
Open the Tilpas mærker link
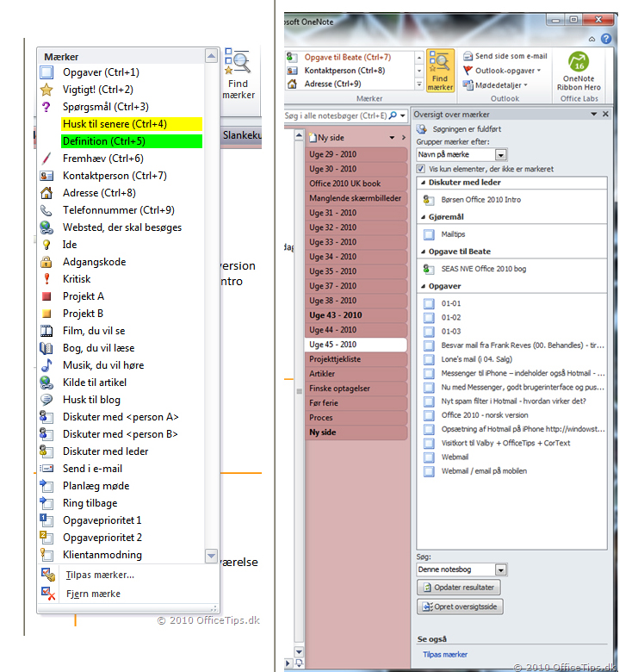click(x=444, y=655)
